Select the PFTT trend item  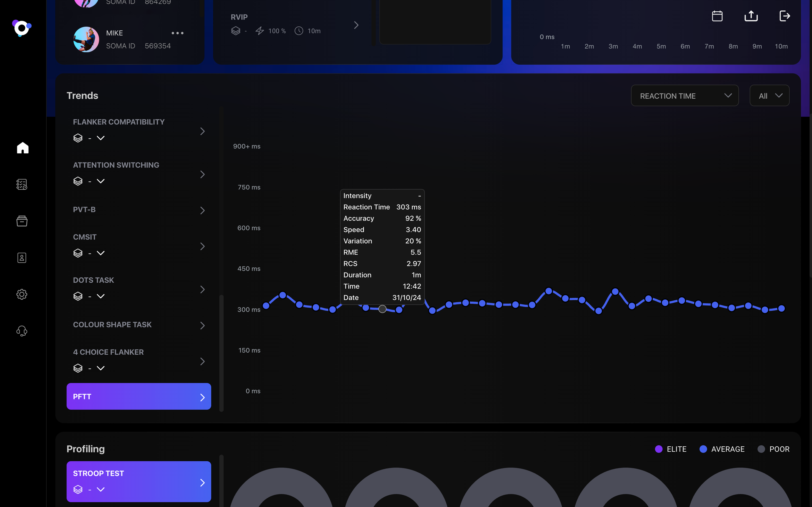click(x=139, y=396)
